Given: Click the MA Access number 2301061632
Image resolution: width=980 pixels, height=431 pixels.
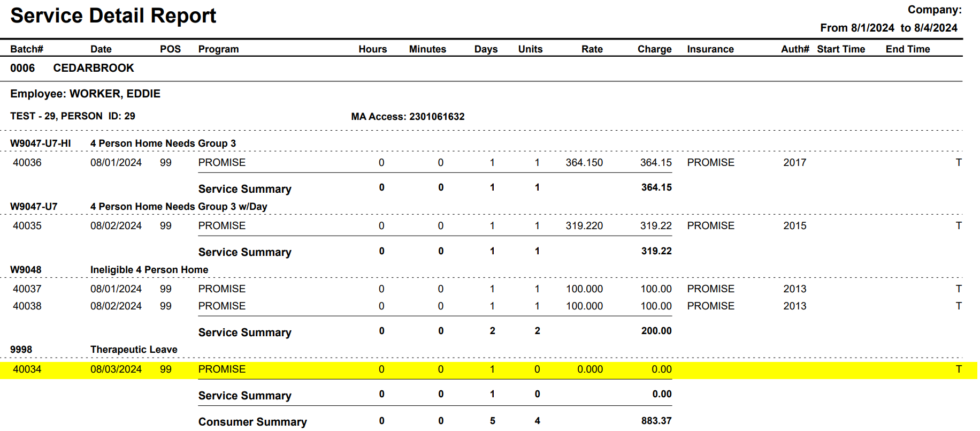Looking at the screenshot, I should (x=437, y=117).
